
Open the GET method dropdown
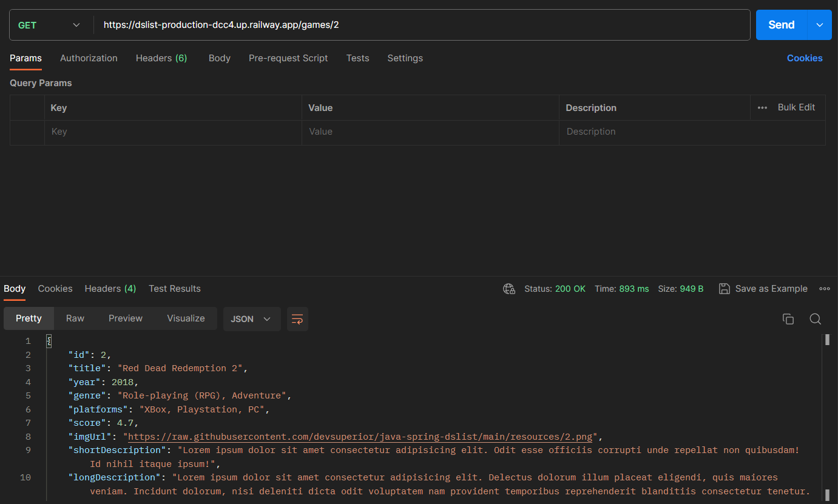(50, 25)
